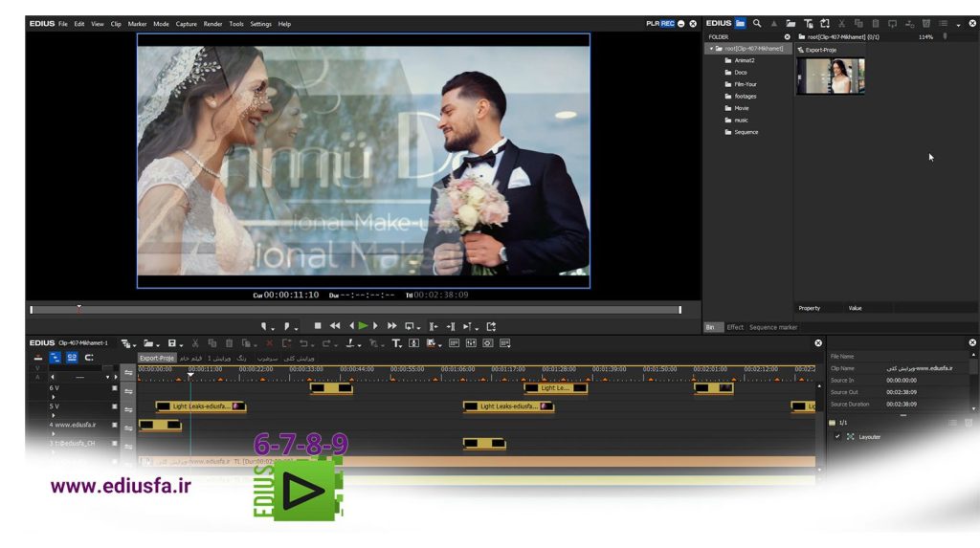The height and width of the screenshot is (548, 980).
Task: Click the Fast Forward button
Action: click(x=391, y=325)
